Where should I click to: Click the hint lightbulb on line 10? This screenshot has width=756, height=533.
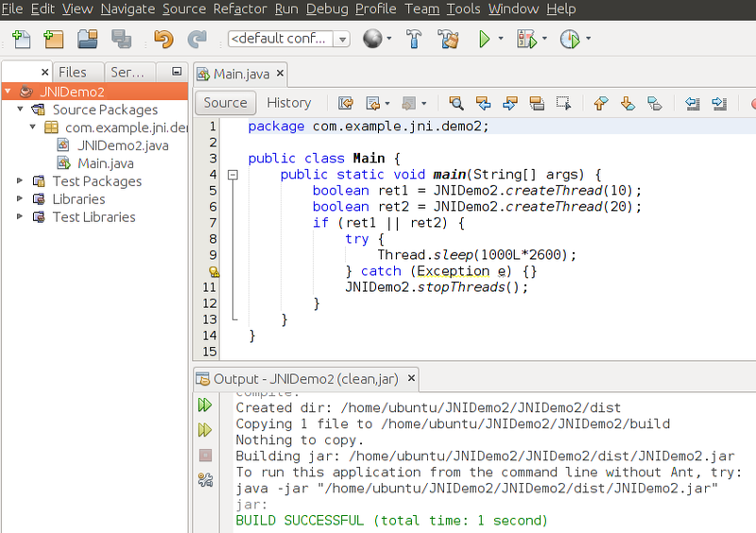coord(214,271)
